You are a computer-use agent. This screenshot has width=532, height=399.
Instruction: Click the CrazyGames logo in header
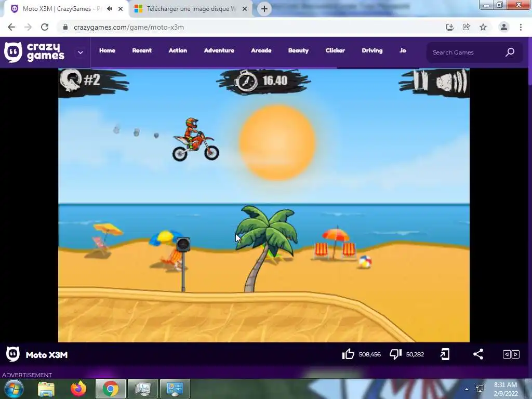point(34,52)
